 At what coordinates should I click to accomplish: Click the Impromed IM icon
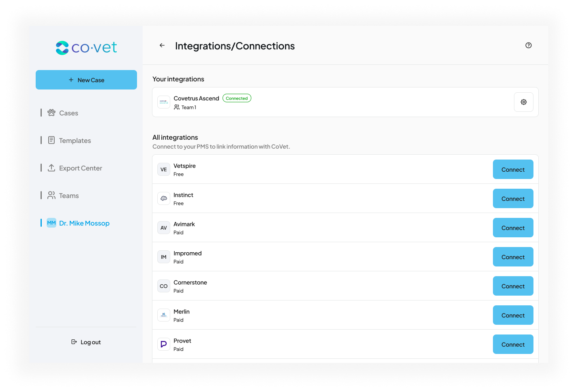coord(164,257)
